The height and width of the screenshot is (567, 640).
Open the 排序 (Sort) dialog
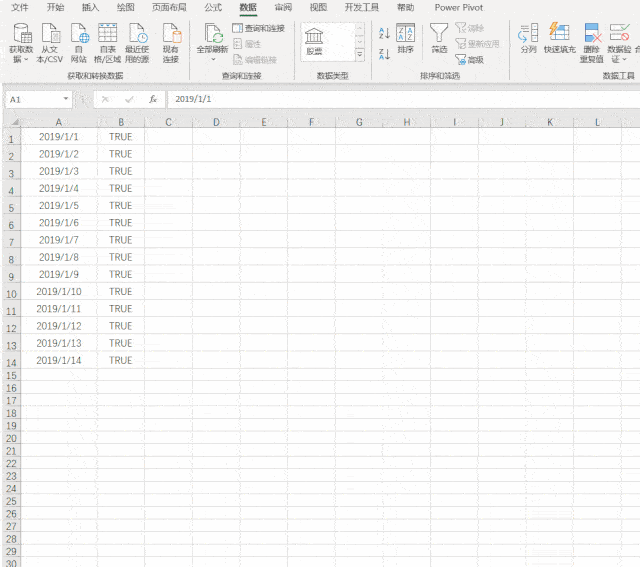click(405, 38)
